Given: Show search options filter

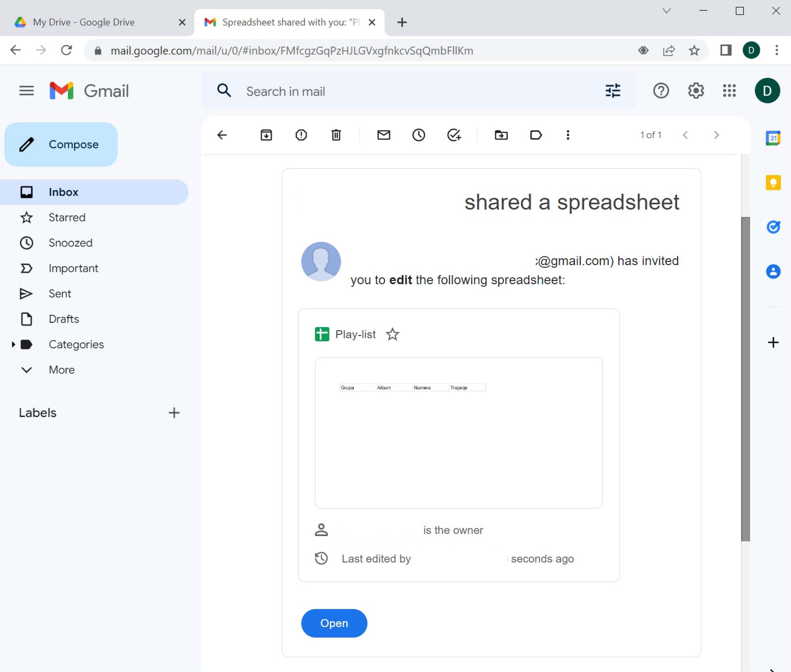Looking at the screenshot, I should [613, 91].
